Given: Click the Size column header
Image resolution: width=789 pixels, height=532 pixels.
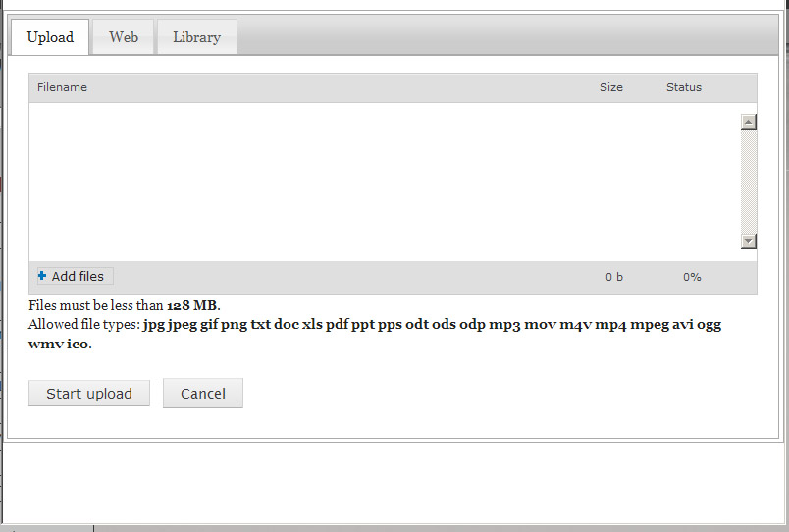Looking at the screenshot, I should pyautogui.click(x=610, y=87).
